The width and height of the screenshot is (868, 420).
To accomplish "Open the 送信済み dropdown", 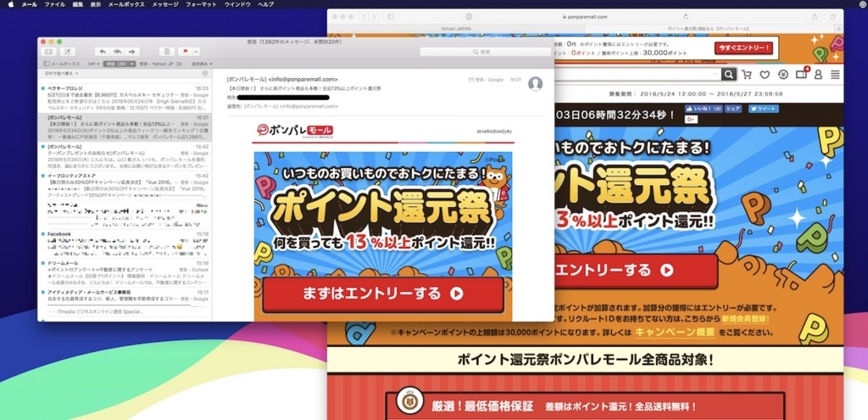I will [x=200, y=64].
